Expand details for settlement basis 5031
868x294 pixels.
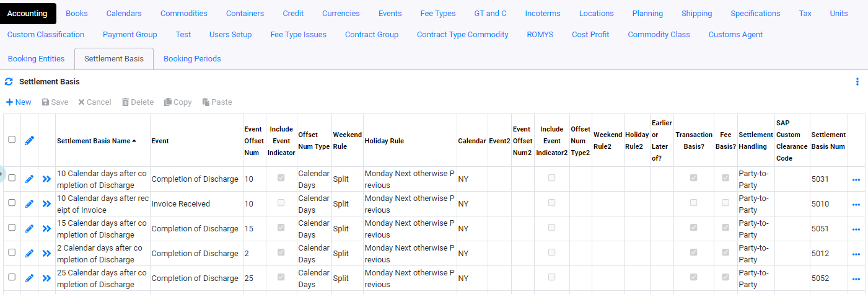click(x=46, y=179)
